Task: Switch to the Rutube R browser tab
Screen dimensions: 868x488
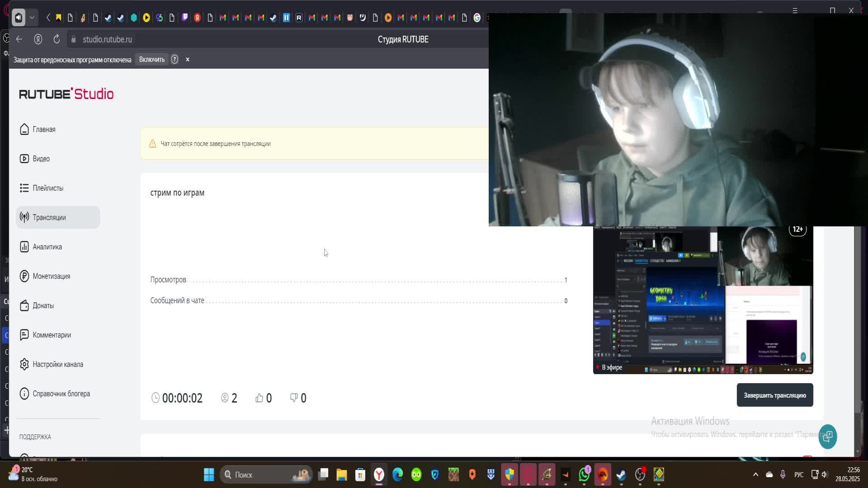Action: 299,18
